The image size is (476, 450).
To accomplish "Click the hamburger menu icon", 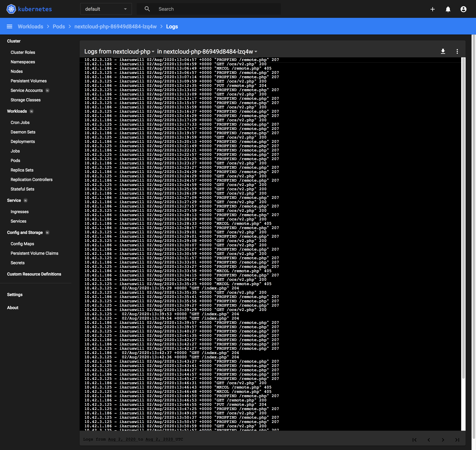I will click(x=9, y=26).
